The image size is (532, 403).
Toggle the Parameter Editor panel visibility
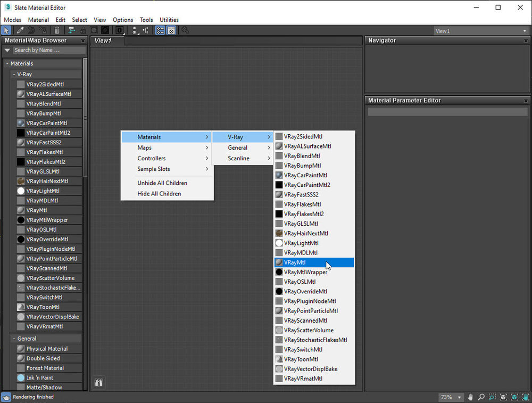click(x=171, y=30)
